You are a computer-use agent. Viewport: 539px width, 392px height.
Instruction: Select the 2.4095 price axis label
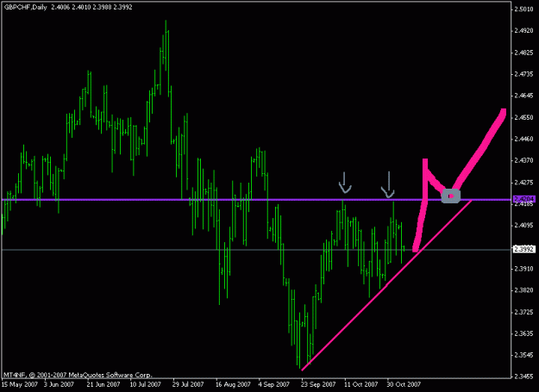tap(523, 226)
